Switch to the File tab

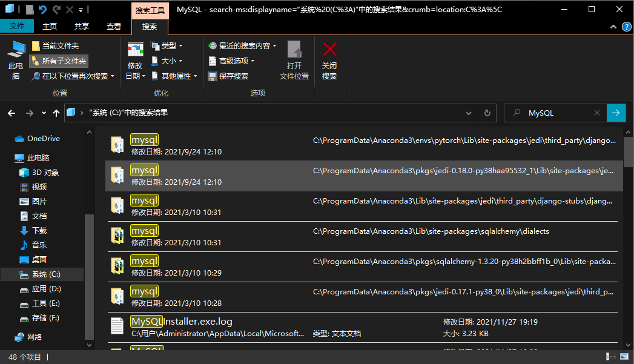pos(16,26)
